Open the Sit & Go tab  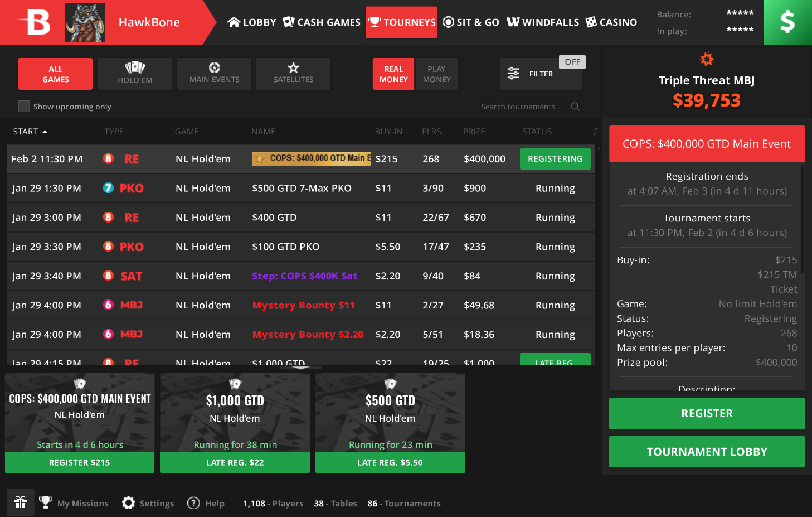[471, 22]
